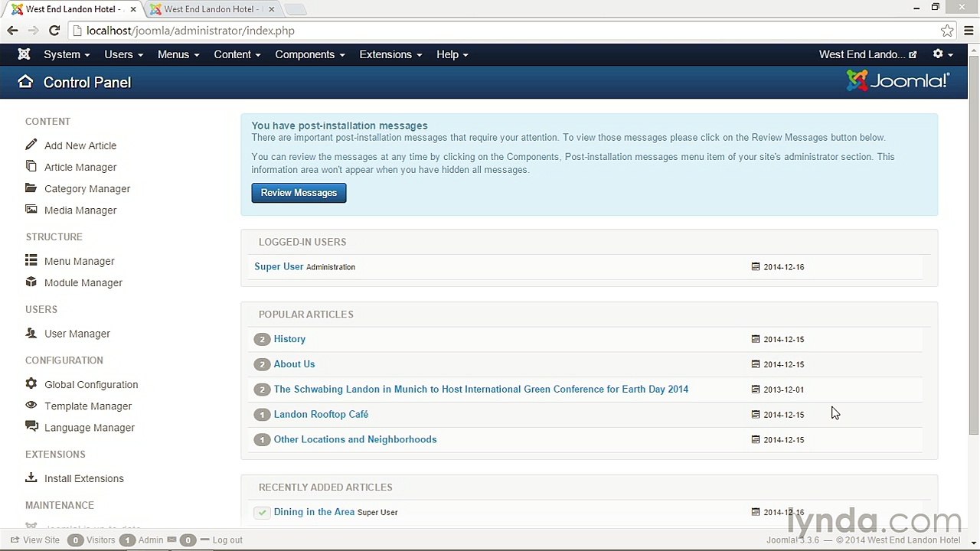980x551 pixels.
Task: Click the Joomla logo icon in admin bar
Action: tap(24, 54)
